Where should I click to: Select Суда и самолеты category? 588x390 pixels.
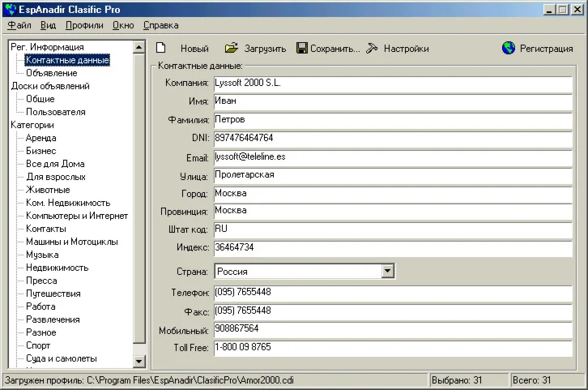[x=61, y=358]
